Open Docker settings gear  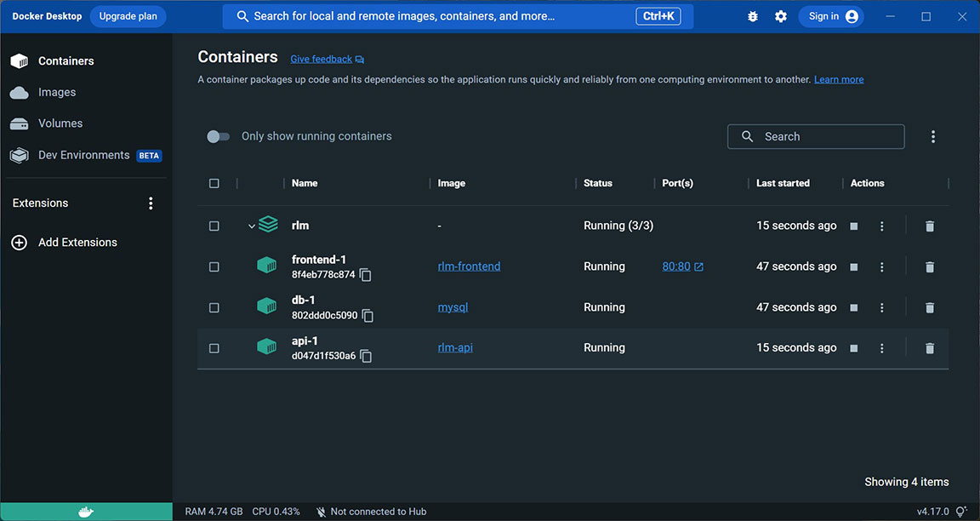pos(781,17)
